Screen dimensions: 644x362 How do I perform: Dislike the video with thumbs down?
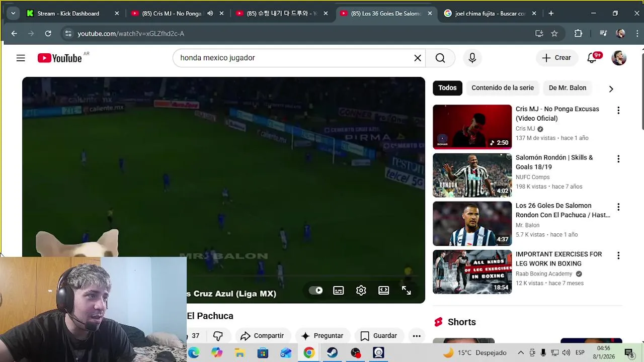218,336
